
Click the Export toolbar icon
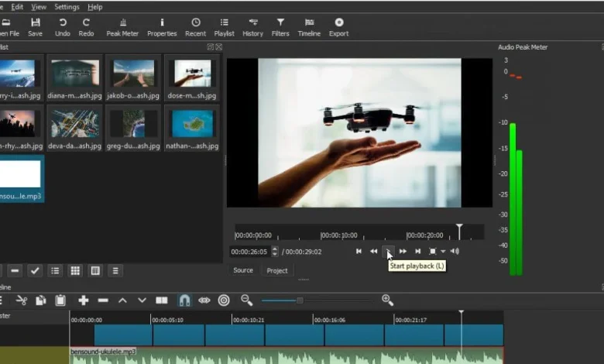point(338,27)
